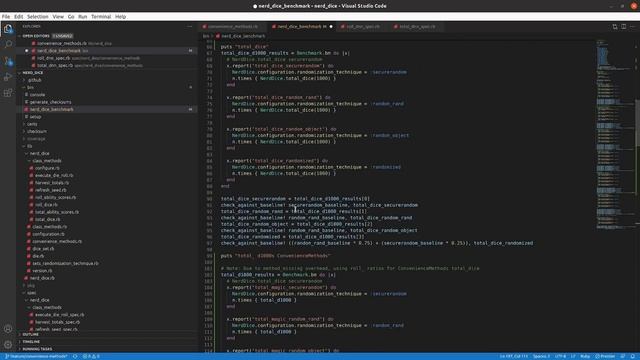Image resolution: width=640 pixels, height=360 pixels.
Task: Open the Search view in activity bar
Action: 8,44
